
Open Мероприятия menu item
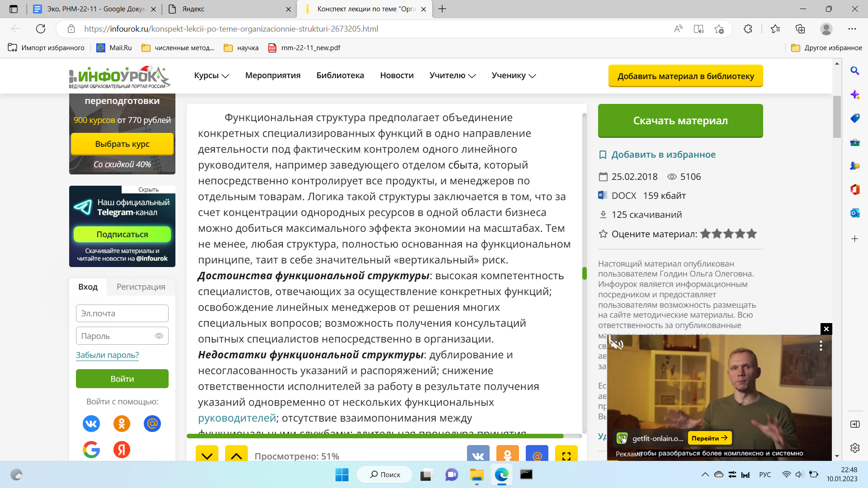click(273, 75)
